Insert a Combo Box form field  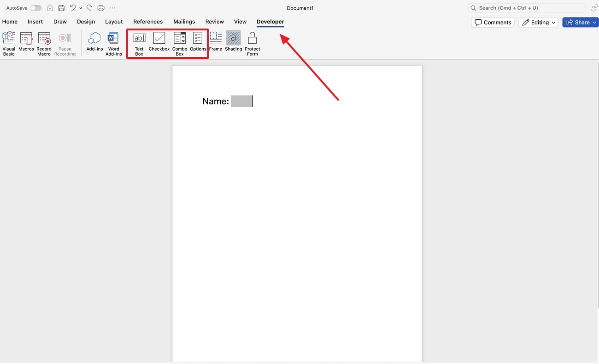pos(180,44)
